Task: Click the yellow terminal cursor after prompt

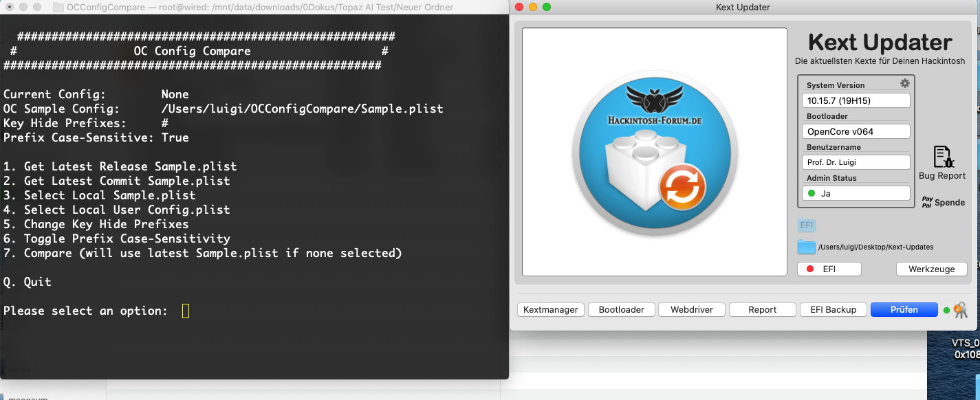Action: coord(186,311)
